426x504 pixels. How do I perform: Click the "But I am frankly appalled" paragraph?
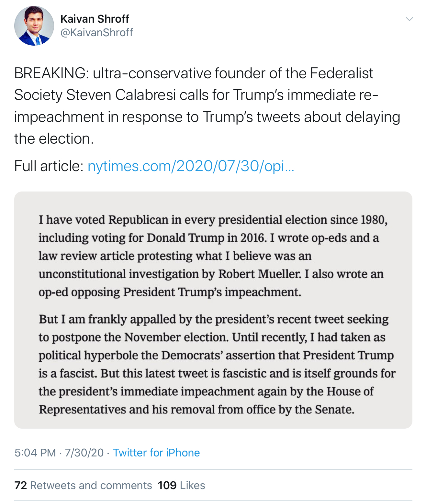click(x=216, y=364)
